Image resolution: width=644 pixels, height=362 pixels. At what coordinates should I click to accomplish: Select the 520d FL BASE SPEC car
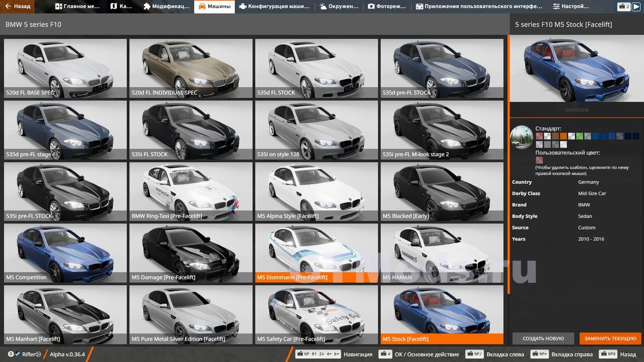pos(65,68)
